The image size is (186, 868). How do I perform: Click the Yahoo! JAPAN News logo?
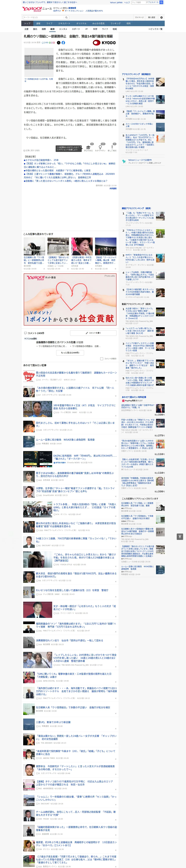[x=37, y=9]
